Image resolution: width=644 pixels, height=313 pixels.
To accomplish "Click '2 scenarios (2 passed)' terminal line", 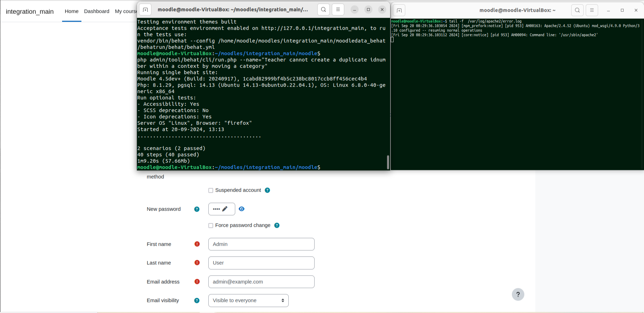I will 171,148.
